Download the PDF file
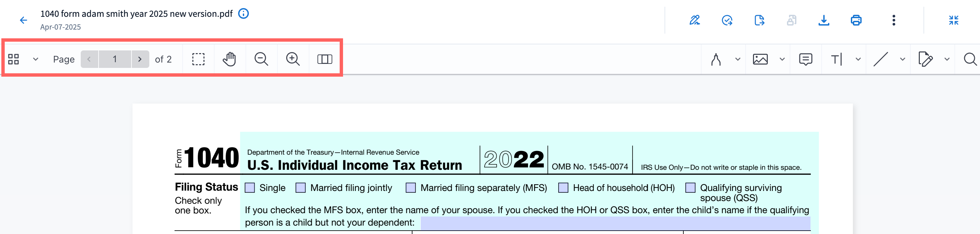The width and height of the screenshot is (980, 234). [824, 20]
